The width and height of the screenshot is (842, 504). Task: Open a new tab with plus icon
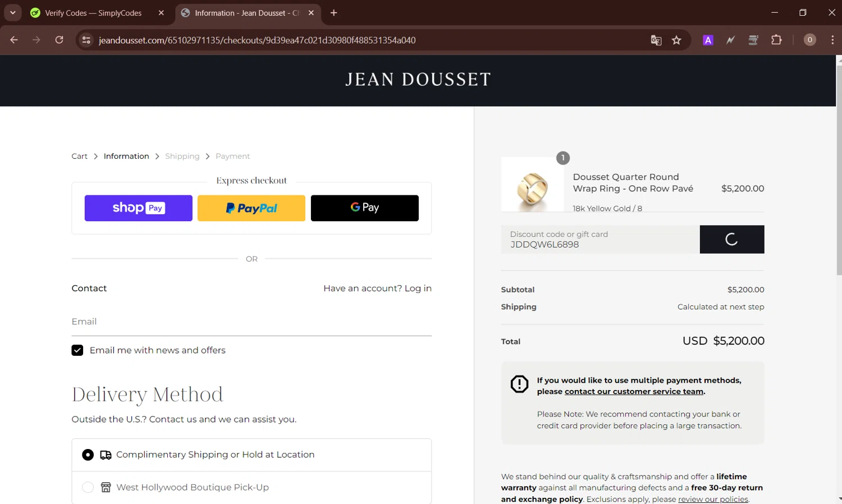334,13
